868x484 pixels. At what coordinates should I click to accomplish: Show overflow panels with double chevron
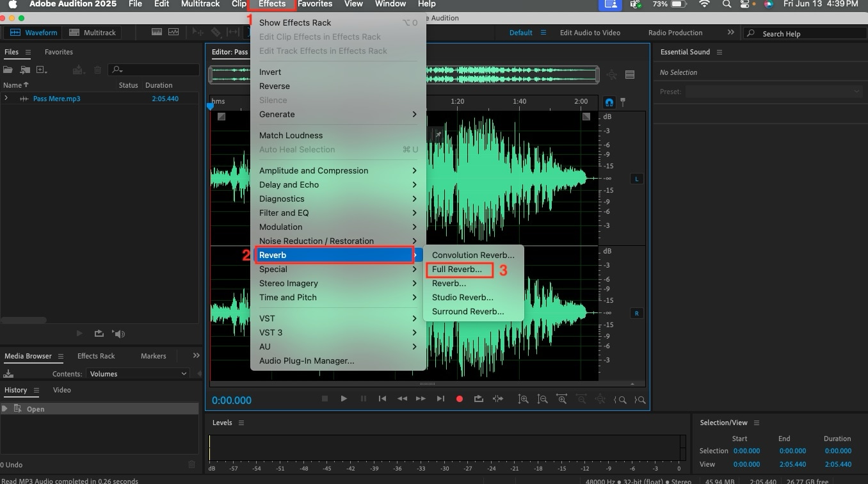pyautogui.click(x=196, y=355)
